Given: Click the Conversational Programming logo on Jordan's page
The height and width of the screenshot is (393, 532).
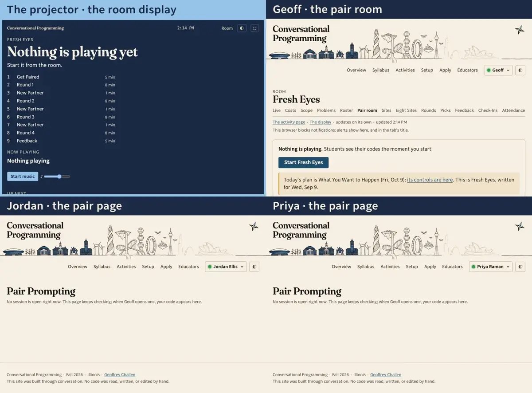Looking at the screenshot, I should click(x=35, y=230).
